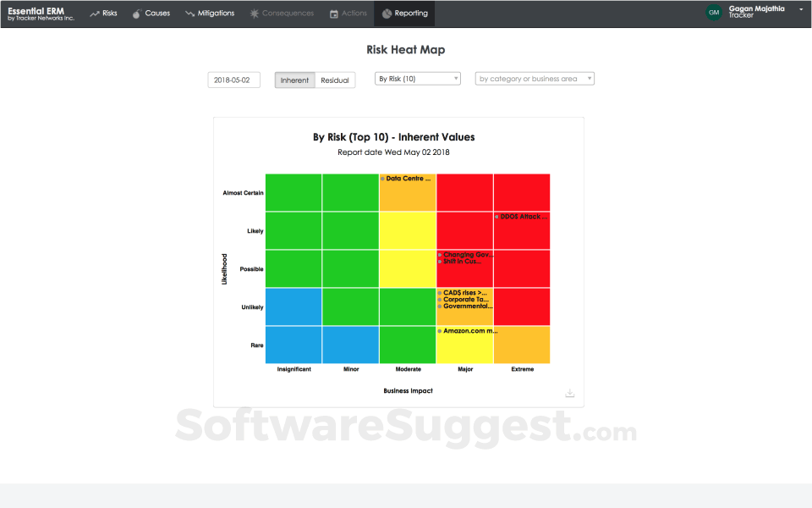This screenshot has height=508, width=812.
Task: Select the Actions calendar icon
Action: pyautogui.click(x=333, y=13)
